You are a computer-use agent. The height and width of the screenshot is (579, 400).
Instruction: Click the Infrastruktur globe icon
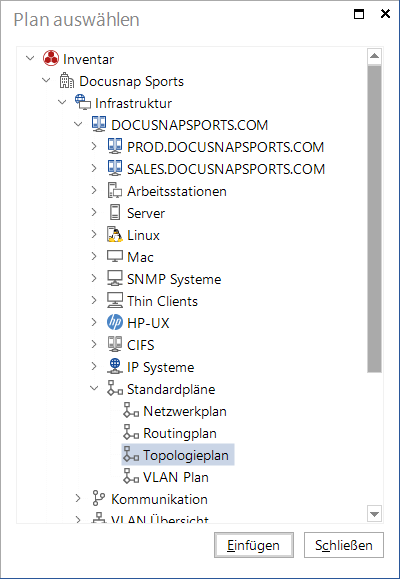click(83, 102)
